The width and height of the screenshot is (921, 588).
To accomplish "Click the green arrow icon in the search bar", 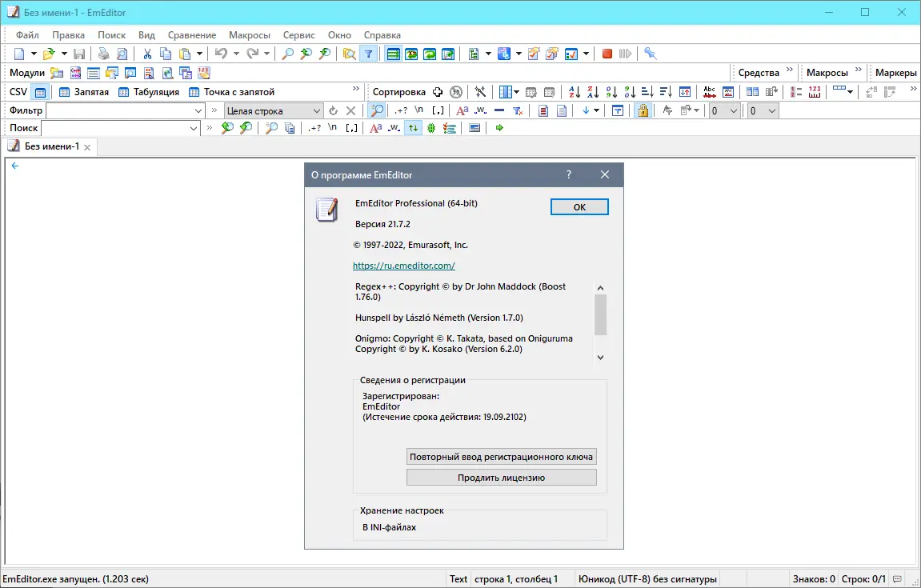I will tap(500, 128).
